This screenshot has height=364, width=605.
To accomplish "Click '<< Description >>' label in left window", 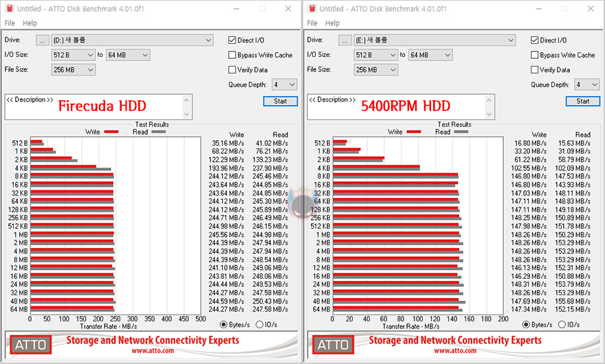I will [x=30, y=100].
